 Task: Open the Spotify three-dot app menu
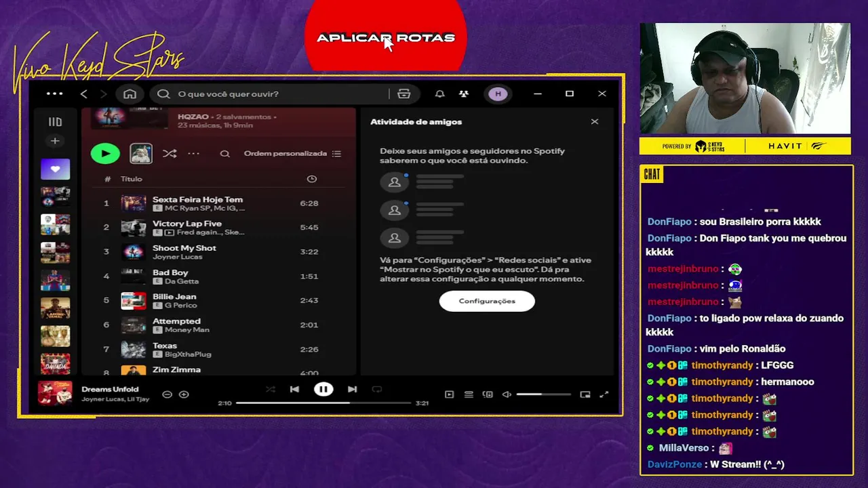pyautogui.click(x=55, y=94)
